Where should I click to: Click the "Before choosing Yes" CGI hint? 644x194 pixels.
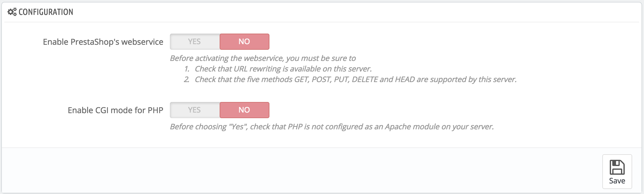pos(332,127)
